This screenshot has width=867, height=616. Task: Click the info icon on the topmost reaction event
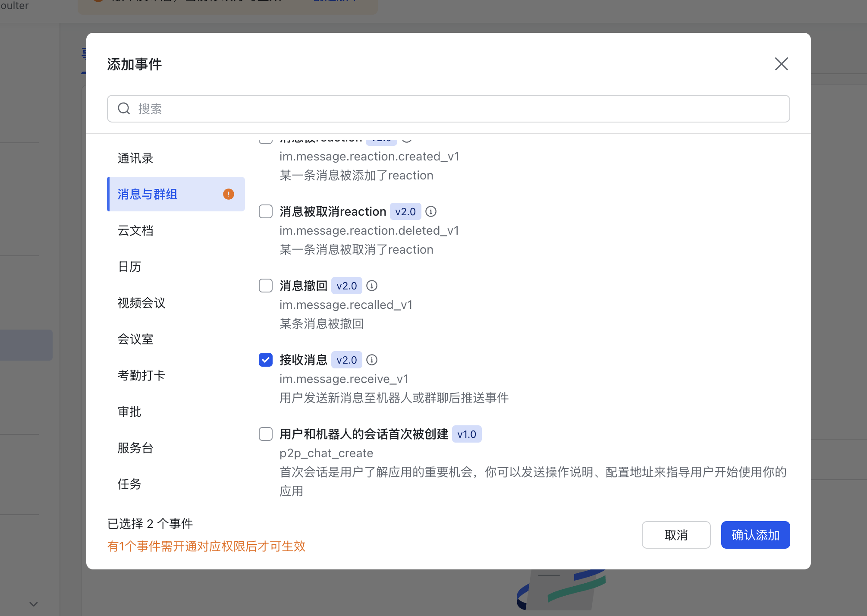coord(408,139)
